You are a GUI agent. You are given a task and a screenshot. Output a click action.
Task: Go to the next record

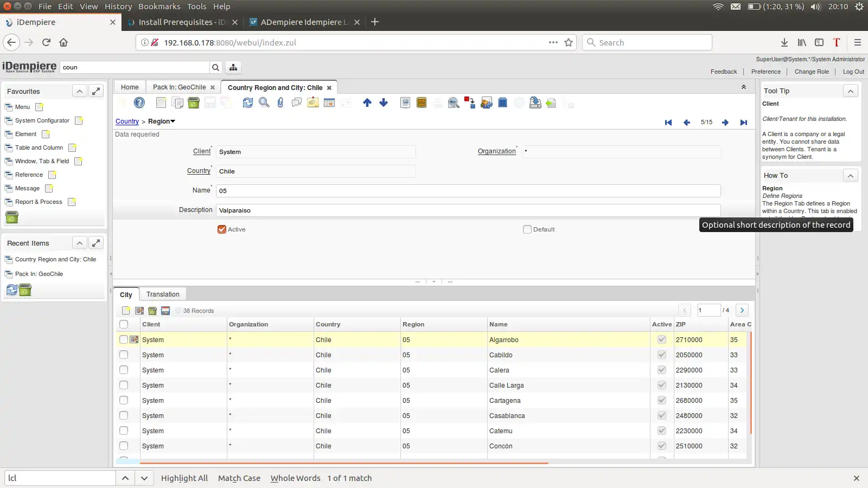pos(725,123)
